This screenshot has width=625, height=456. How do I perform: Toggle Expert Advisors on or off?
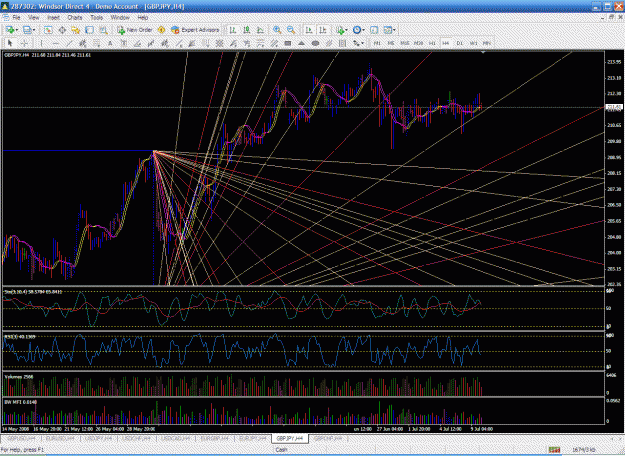click(x=195, y=30)
